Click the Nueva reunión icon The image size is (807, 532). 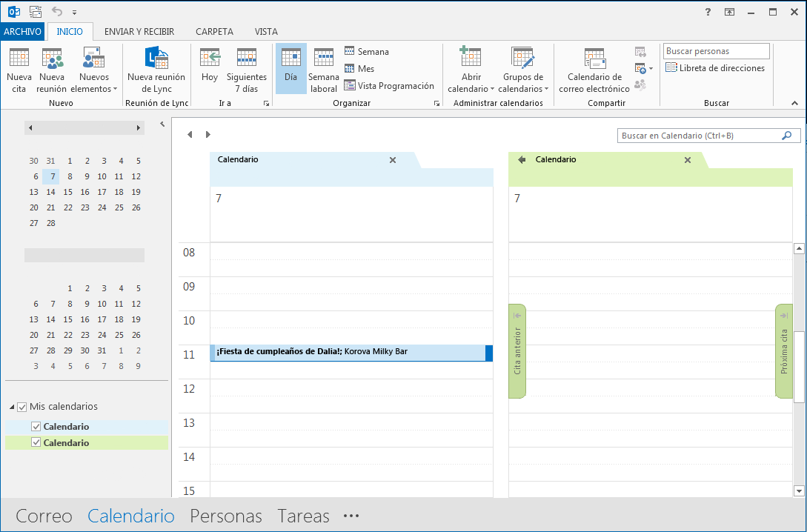[x=52, y=58]
